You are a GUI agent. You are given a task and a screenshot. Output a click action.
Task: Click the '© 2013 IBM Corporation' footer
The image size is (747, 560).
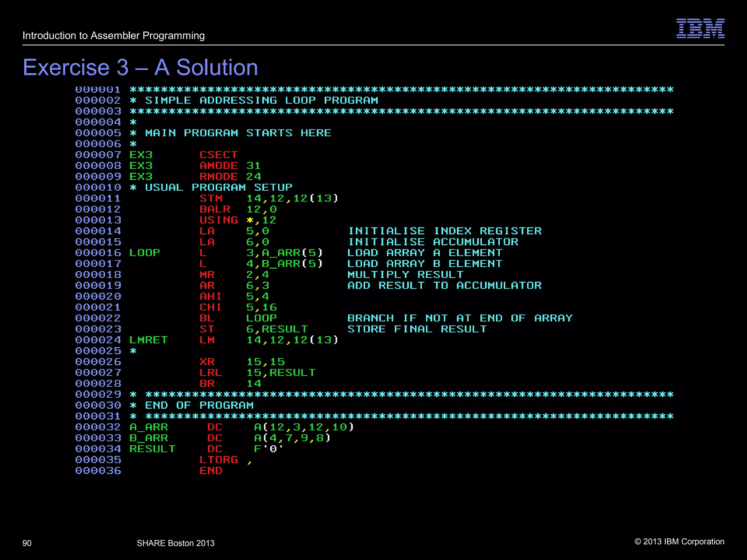[x=680, y=542]
